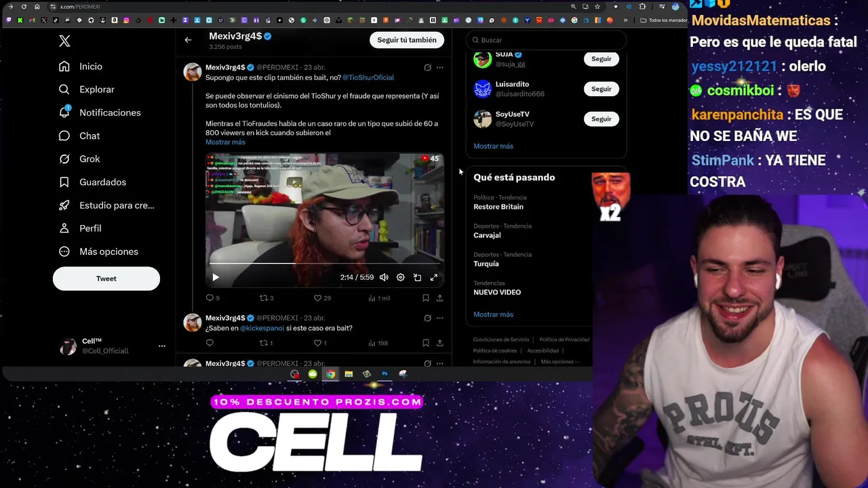Image resolution: width=868 pixels, height=488 pixels.
Task: Like the tweet with 29 likes
Action: coord(317,298)
